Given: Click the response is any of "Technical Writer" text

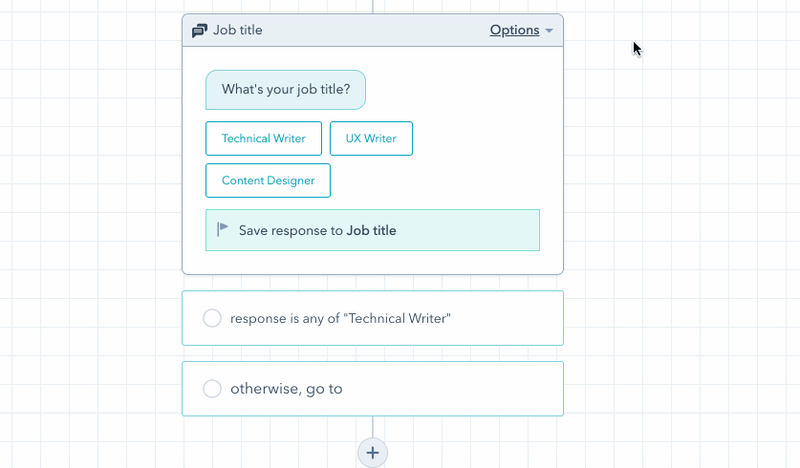Looking at the screenshot, I should click(340, 318).
